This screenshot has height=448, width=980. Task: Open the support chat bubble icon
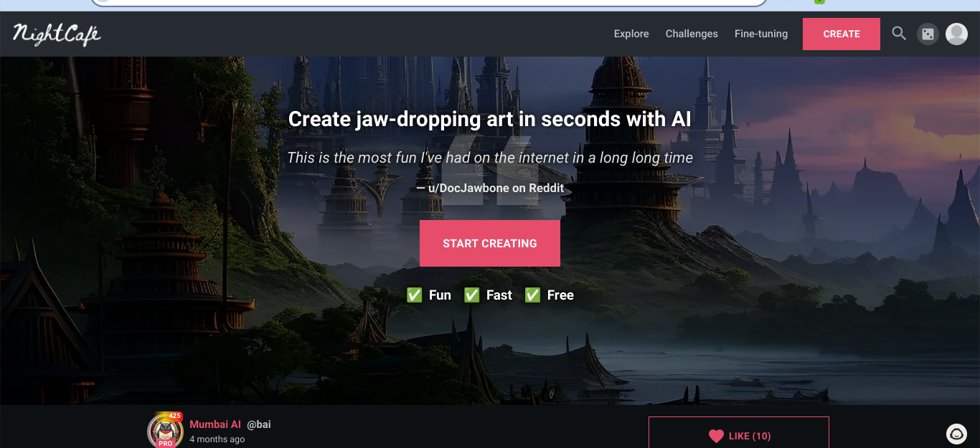956,434
